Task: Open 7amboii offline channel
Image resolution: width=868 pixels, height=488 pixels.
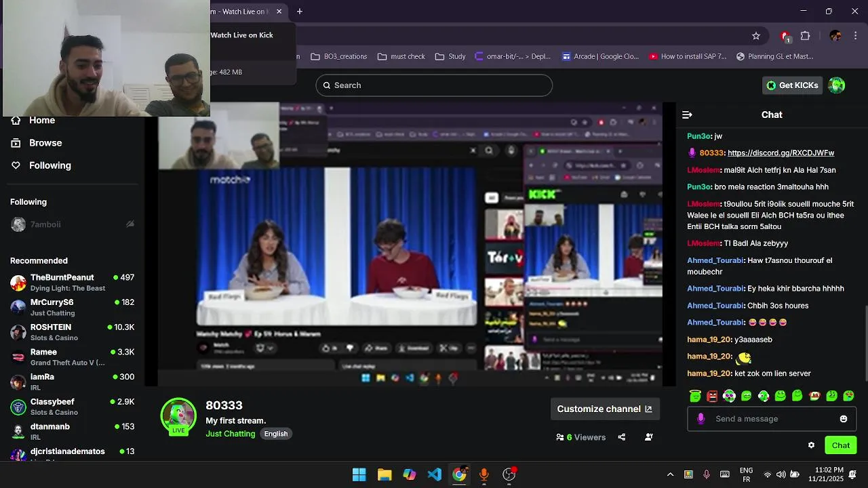Action: point(72,224)
